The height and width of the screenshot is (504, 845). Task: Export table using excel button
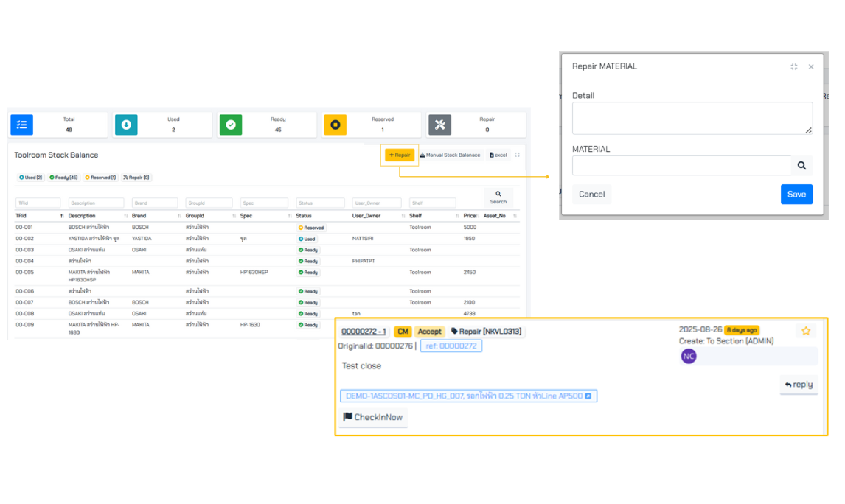click(x=498, y=155)
